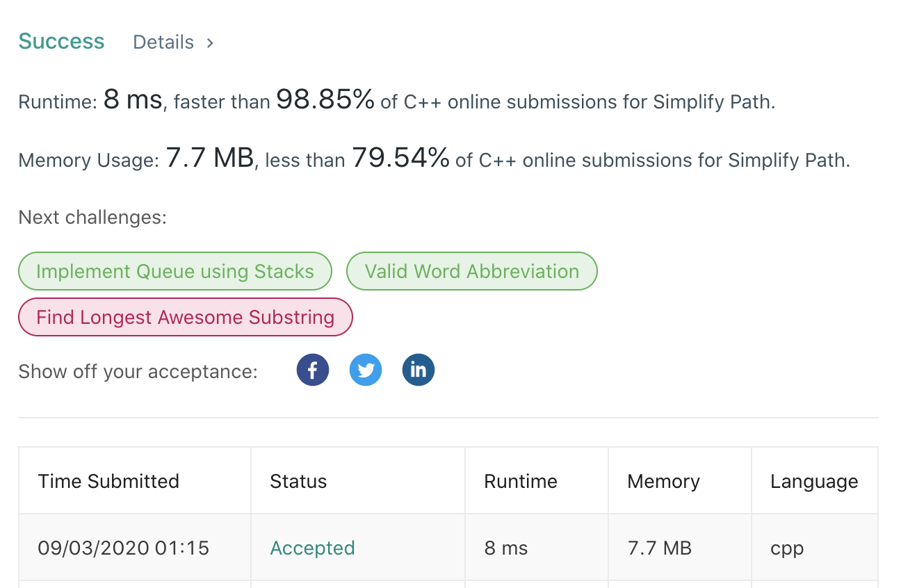Open the Success details link
Screen dimensions: 901x588
click(163, 42)
